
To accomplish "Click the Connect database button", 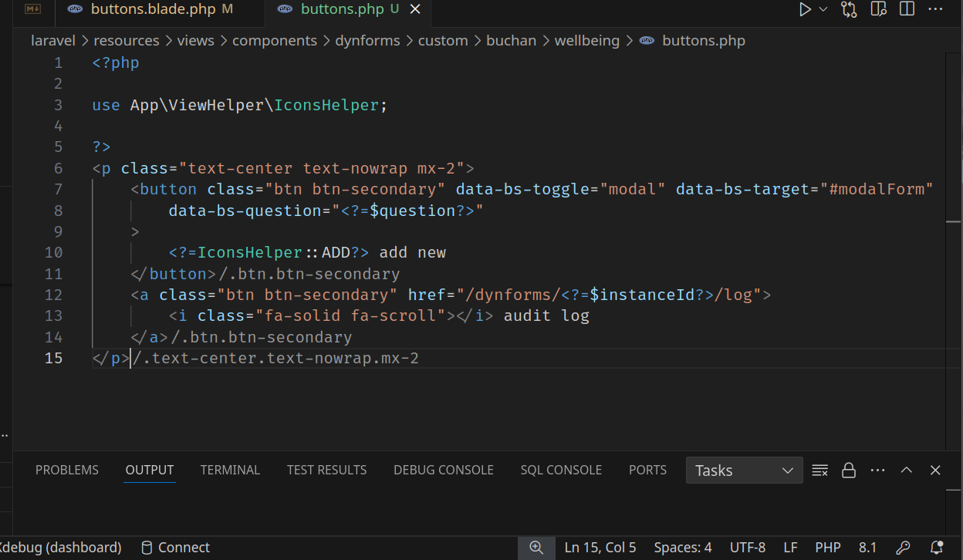I will click(x=175, y=548).
